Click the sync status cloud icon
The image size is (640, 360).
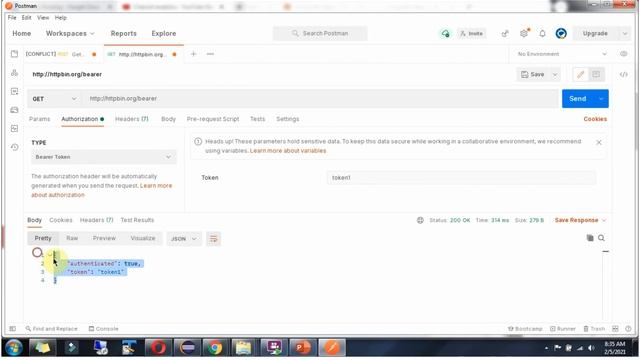[x=445, y=33]
